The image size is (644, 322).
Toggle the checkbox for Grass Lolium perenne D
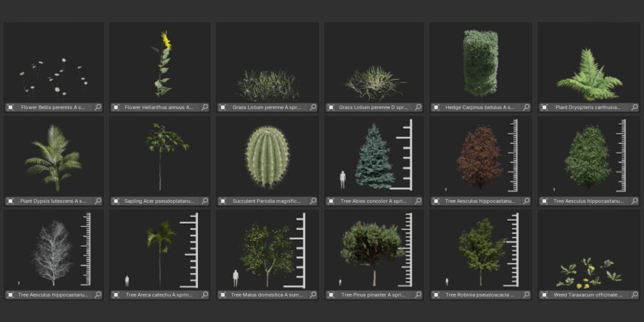click(x=330, y=107)
